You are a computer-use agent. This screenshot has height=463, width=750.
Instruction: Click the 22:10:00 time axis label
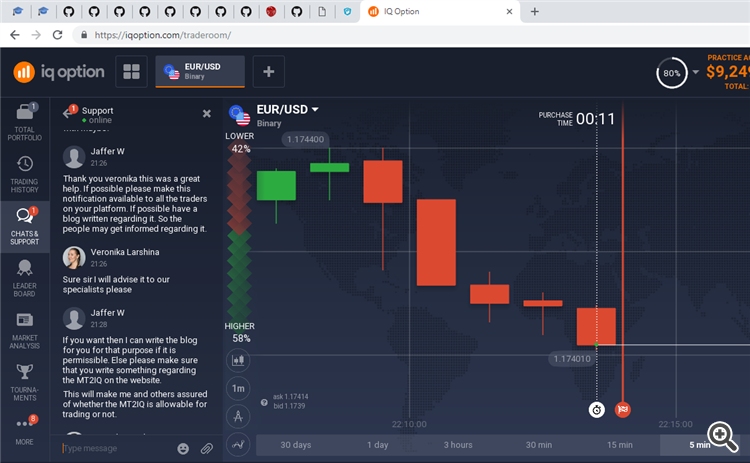(409, 424)
